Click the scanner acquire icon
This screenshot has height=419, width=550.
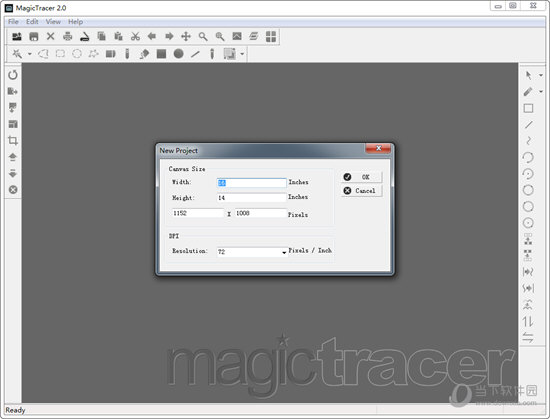pyautogui.click(x=85, y=36)
